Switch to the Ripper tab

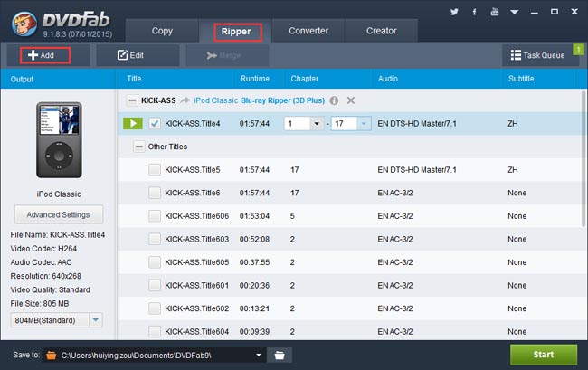coord(236,32)
